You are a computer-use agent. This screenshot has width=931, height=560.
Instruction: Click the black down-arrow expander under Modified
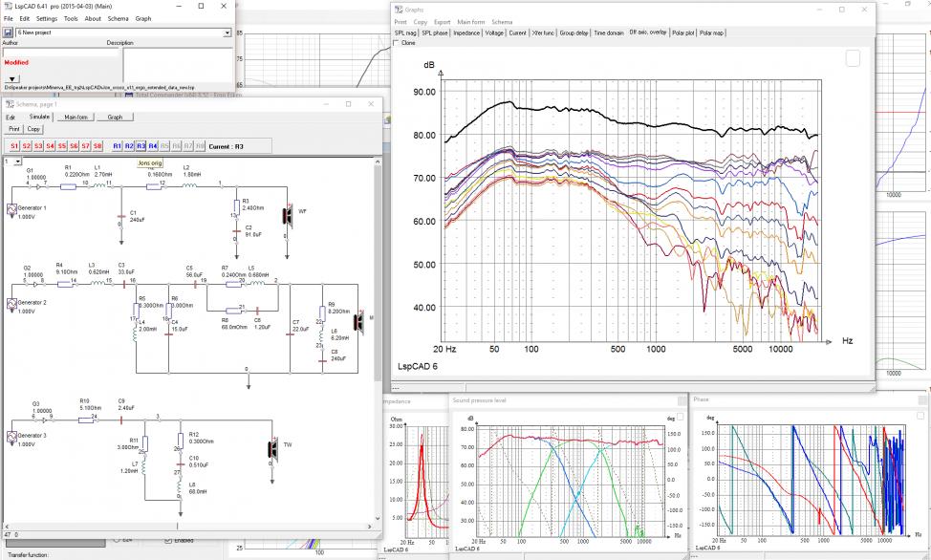(x=11, y=78)
